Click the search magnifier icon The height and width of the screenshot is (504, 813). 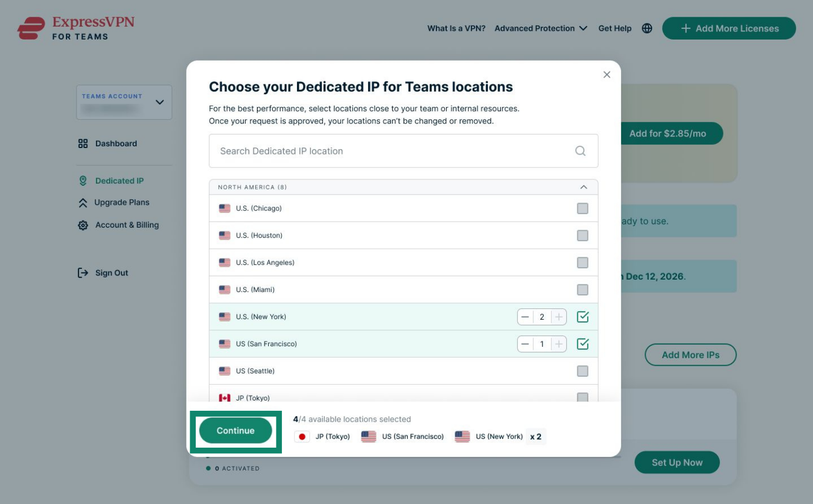pyautogui.click(x=580, y=151)
